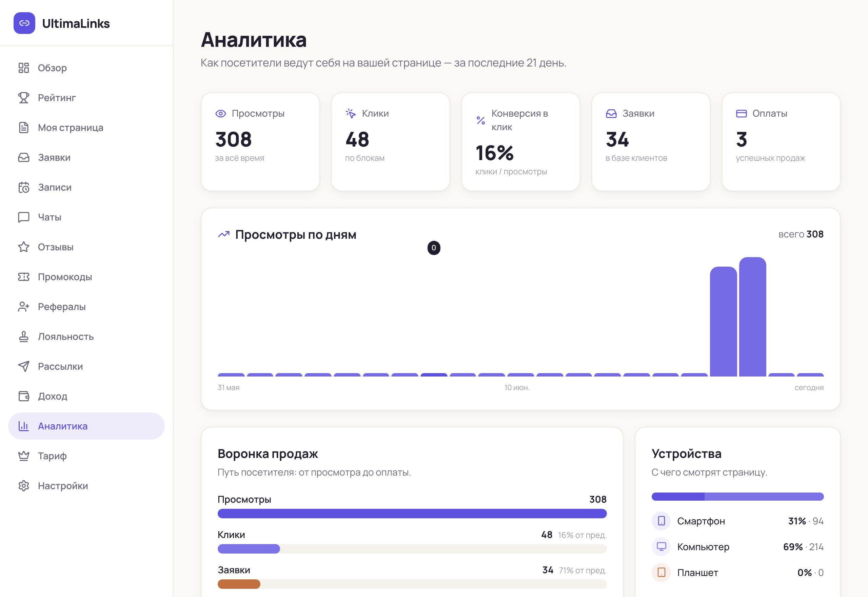Click the Воронка Просмотры progress bar
Viewport: 868px width, 597px height.
[412, 514]
